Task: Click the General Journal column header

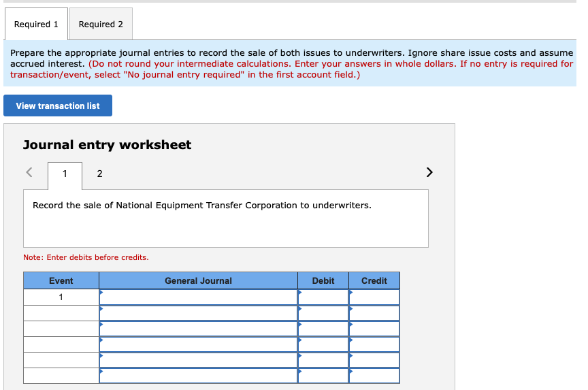Action: pos(198,280)
